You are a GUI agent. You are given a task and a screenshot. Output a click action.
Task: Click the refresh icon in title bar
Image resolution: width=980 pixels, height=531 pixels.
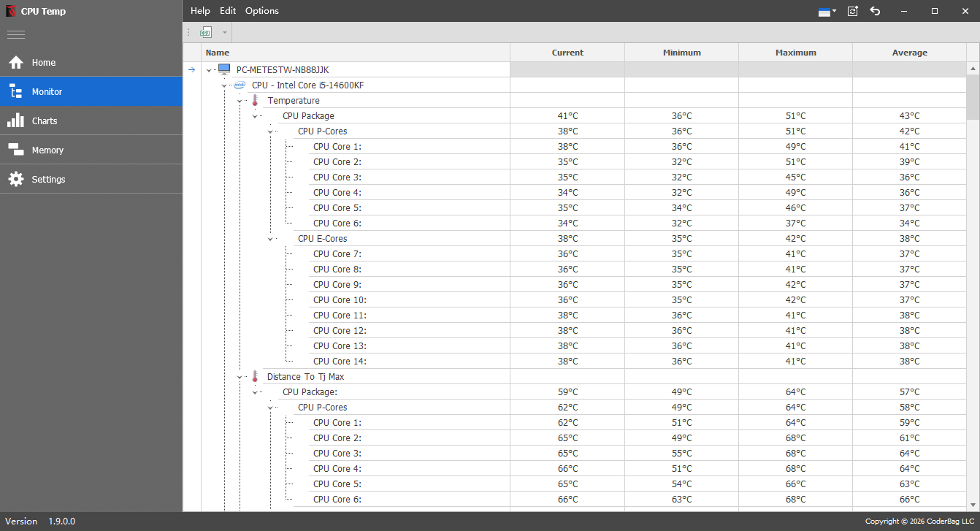click(852, 11)
